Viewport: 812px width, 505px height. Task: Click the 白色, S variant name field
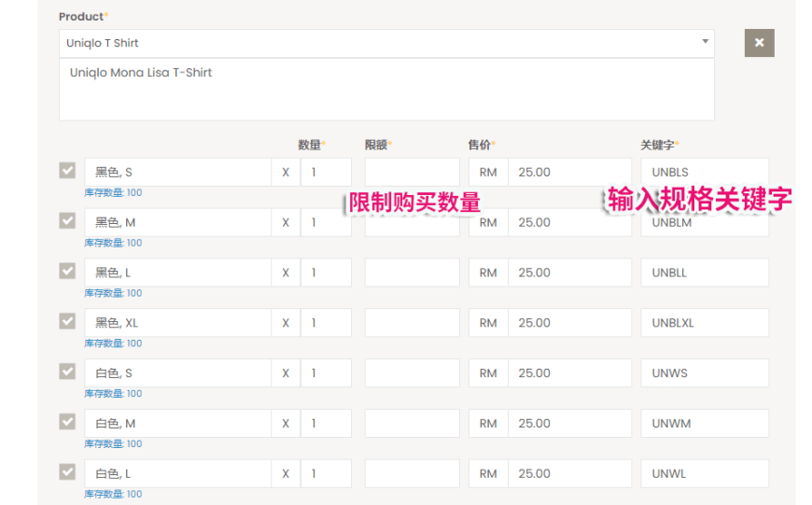coord(177,373)
